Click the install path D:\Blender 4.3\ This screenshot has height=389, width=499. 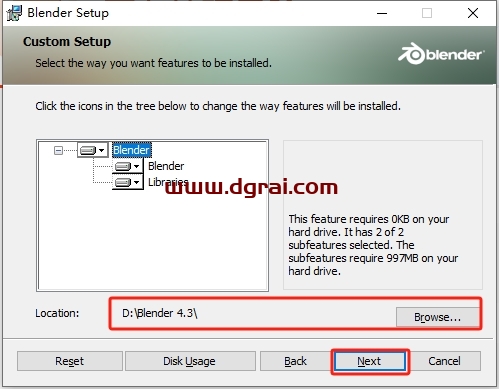160,313
